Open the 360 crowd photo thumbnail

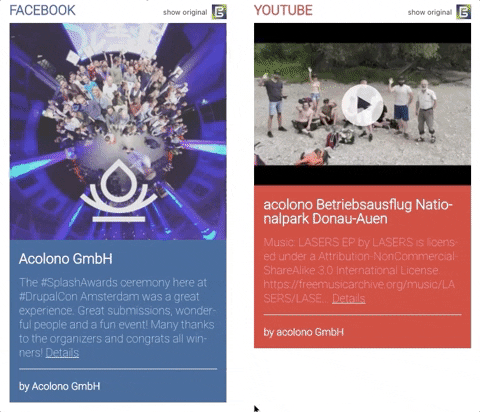click(118, 131)
